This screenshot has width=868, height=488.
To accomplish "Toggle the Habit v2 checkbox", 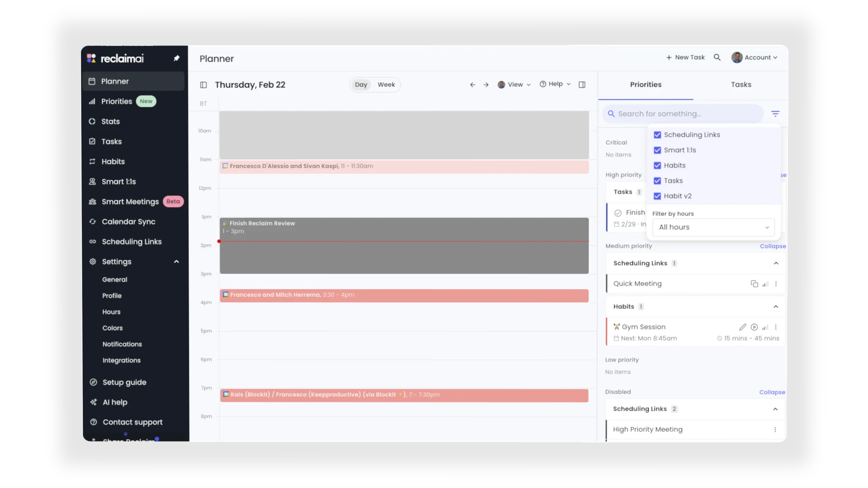I will click(657, 196).
